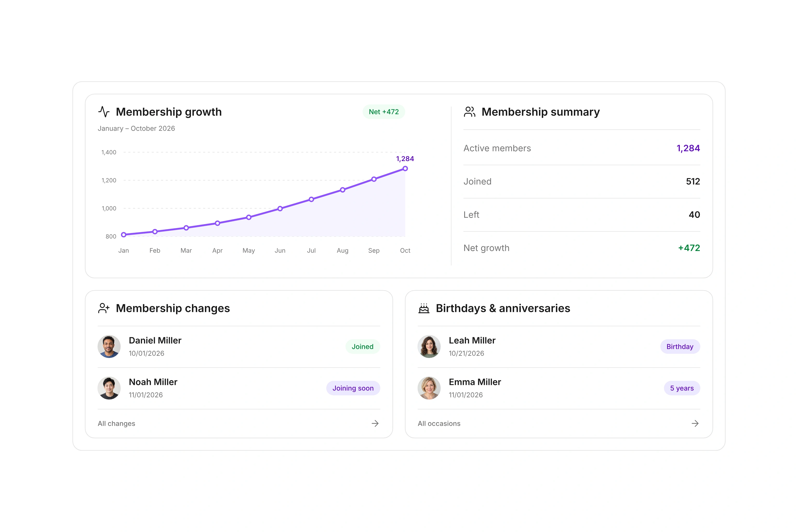The height and width of the screenshot is (532, 798).
Task: Click the 1,284 label above the chart
Action: [x=405, y=159]
